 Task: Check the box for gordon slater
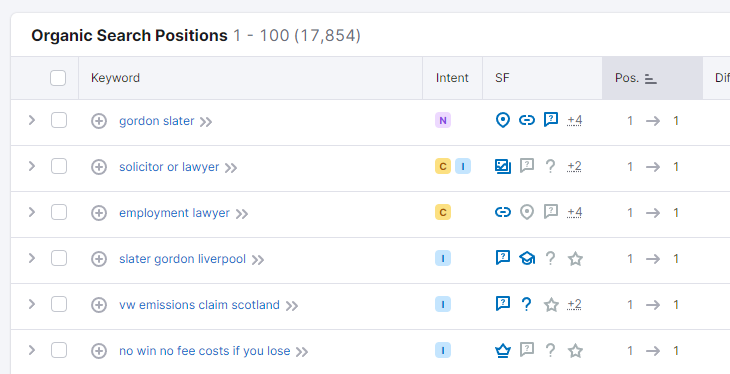(59, 120)
